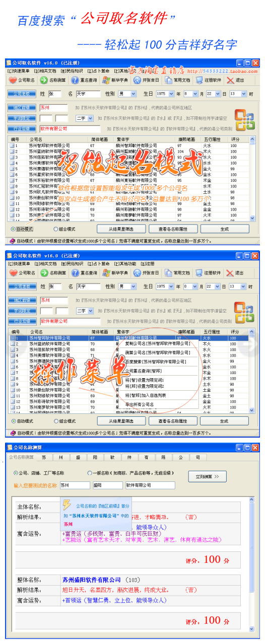
Task: Click results list vertical scrollbar in top window
Action: tap(253, 179)
